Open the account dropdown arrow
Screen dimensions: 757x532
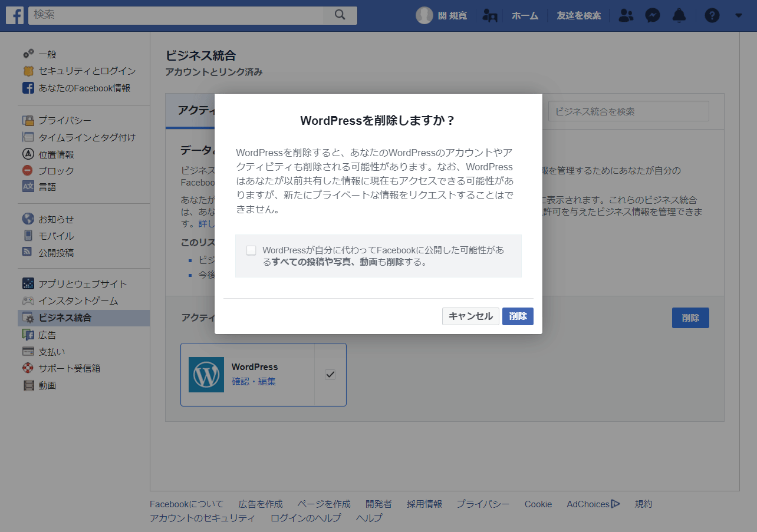coord(739,16)
